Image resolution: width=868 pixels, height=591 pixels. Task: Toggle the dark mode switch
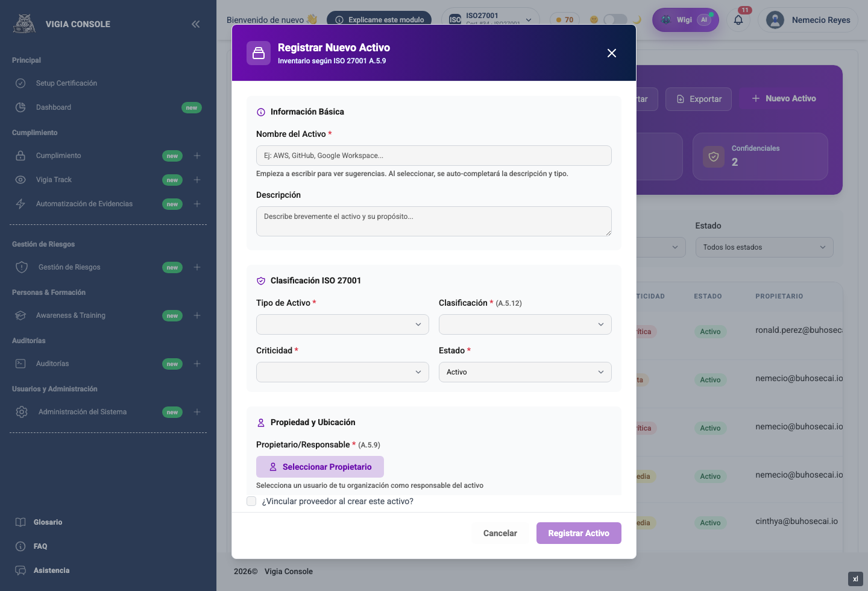pos(615,20)
